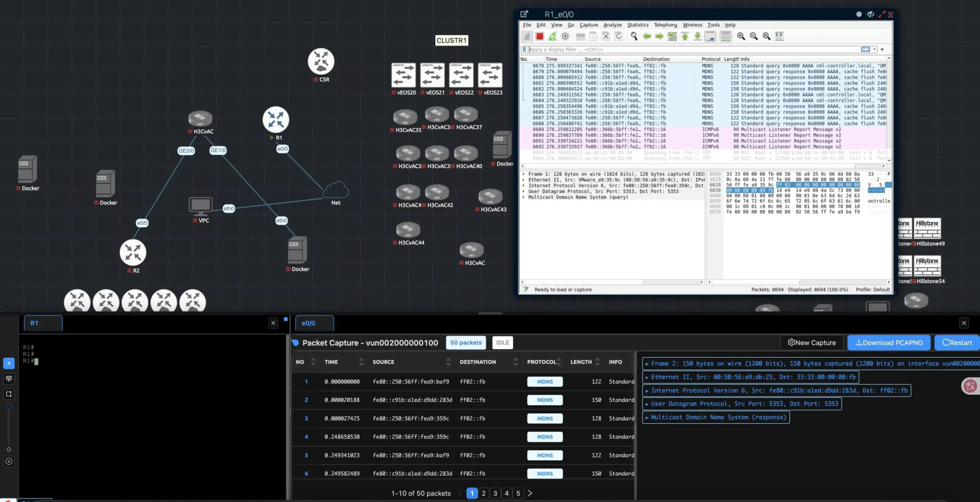Go to page 2 of packets
Image resolution: width=980 pixels, height=502 pixels.
point(483,493)
